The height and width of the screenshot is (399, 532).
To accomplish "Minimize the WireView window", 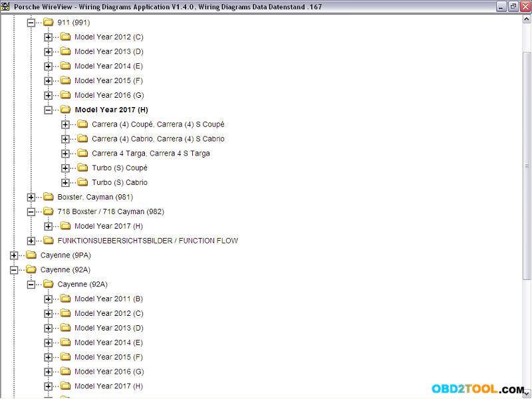I will click(x=501, y=7).
